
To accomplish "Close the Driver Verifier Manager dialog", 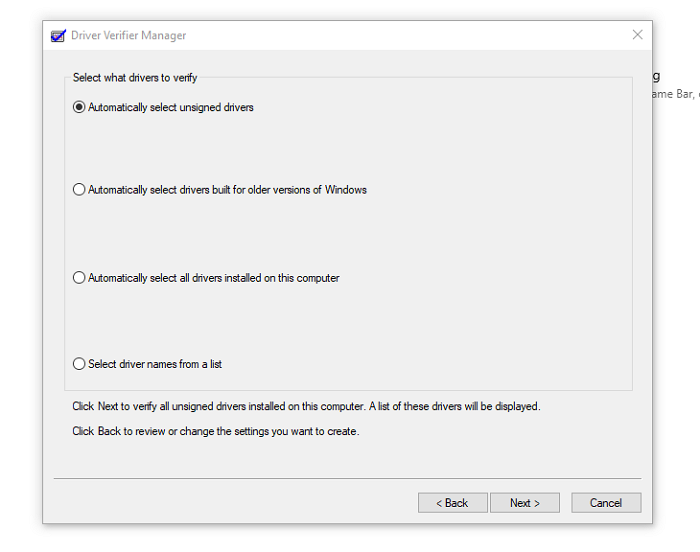I will [637, 35].
